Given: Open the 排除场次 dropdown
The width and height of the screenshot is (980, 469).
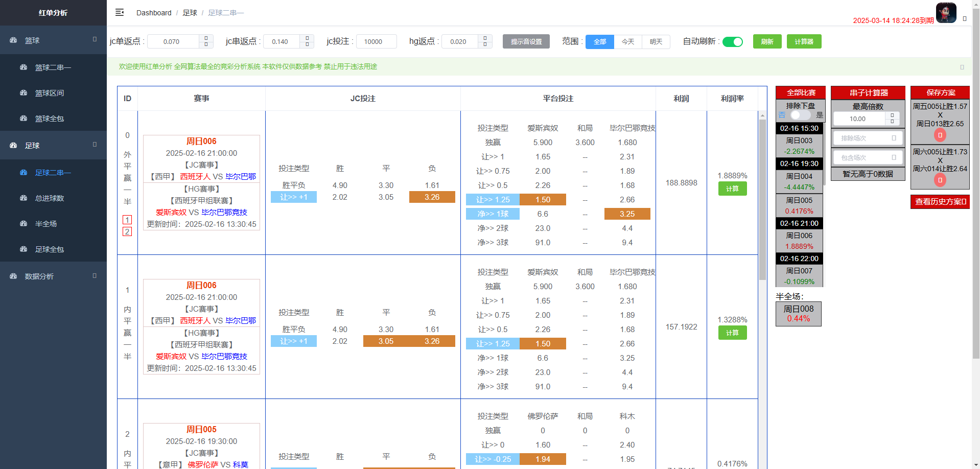Looking at the screenshot, I should 868,138.
